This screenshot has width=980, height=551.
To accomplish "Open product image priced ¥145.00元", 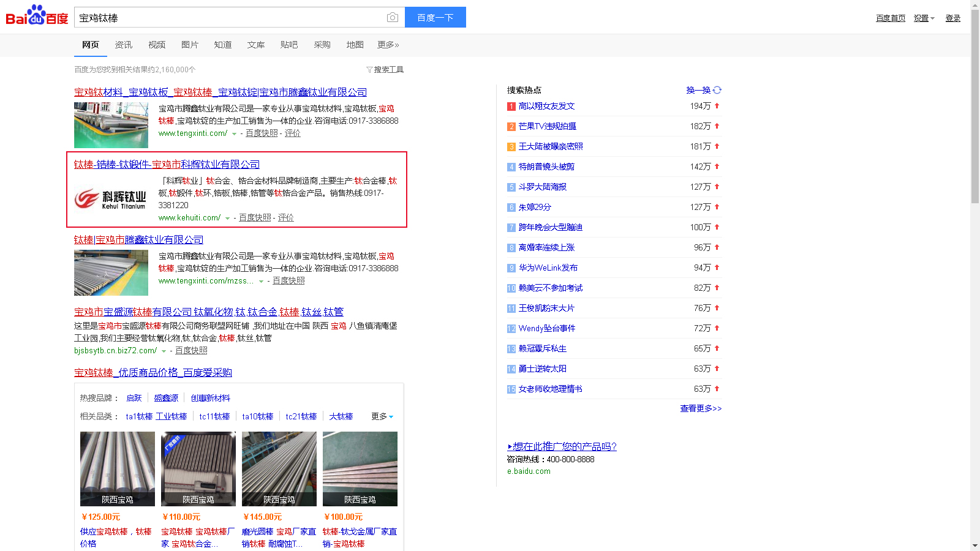I will pos(279,469).
